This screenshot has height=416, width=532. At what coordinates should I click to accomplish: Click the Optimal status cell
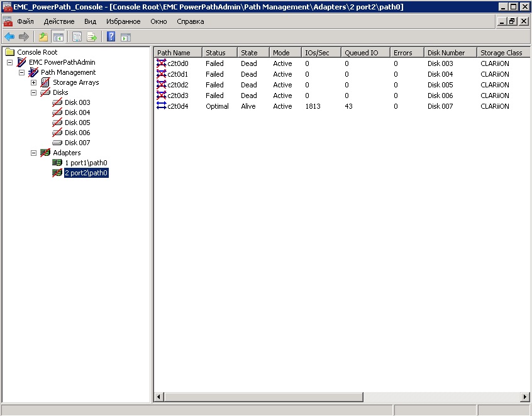[x=217, y=106]
